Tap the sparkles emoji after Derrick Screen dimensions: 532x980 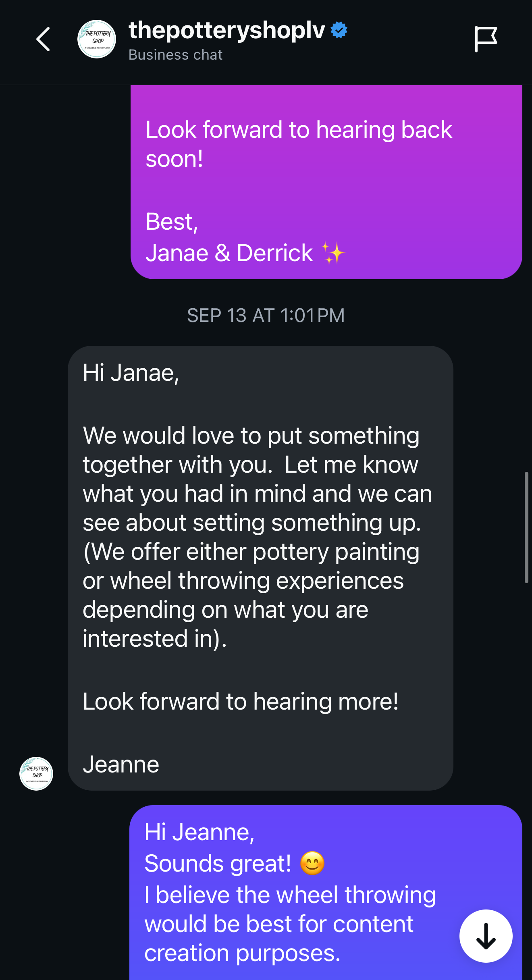click(x=333, y=253)
